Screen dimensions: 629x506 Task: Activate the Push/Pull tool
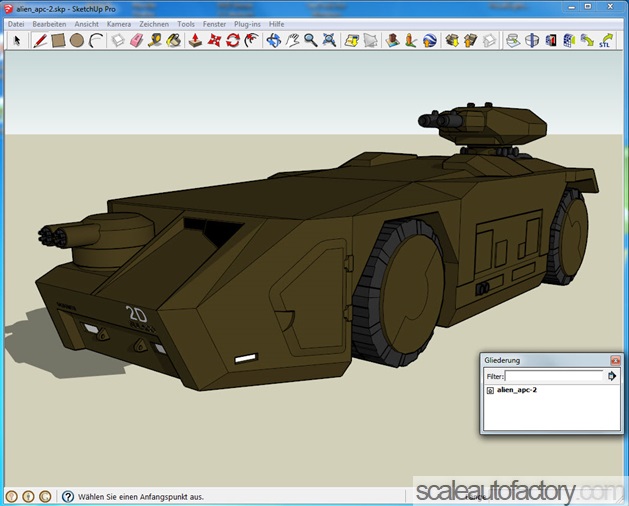[x=195, y=41]
